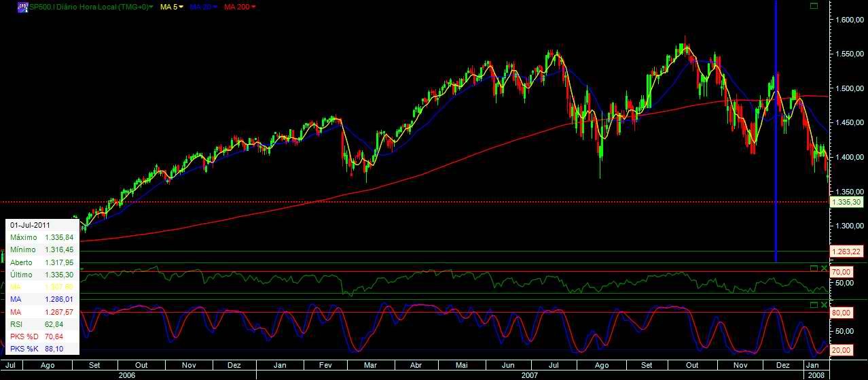Close the RSI indicator panel
The height and width of the screenshot is (380, 868).
point(824,269)
